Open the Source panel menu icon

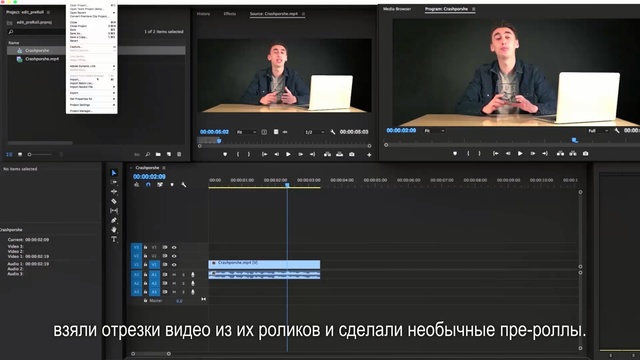303,14
